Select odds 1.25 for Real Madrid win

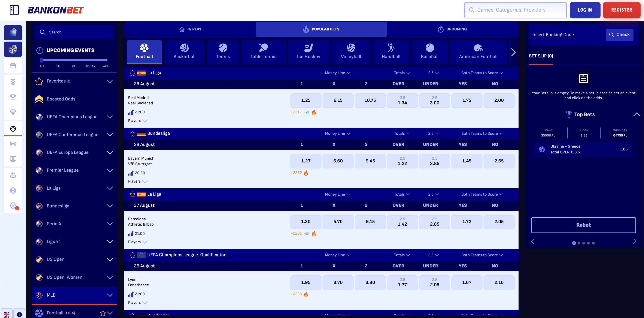[306, 100]
